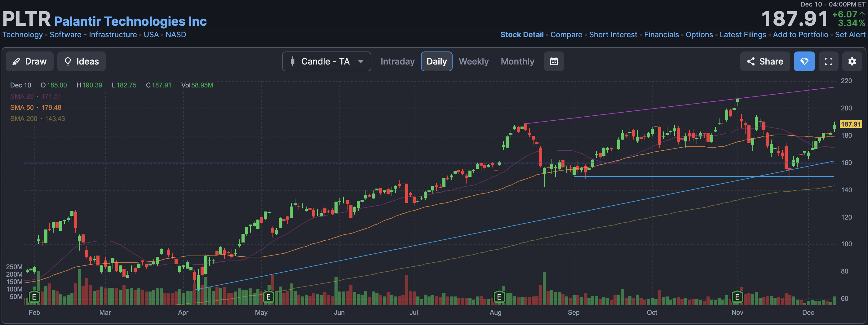The width and height of the screenshot is (868, 325).
Task: Click the February earnings E marker
Action: [x=34, y=297]
